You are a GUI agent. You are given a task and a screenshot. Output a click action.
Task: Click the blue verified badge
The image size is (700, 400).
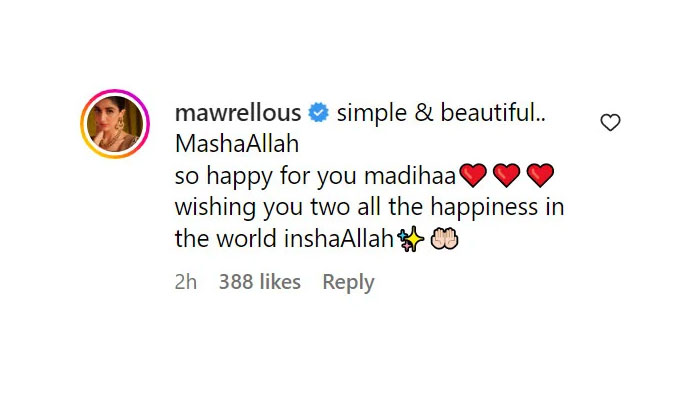click(318, 112)
